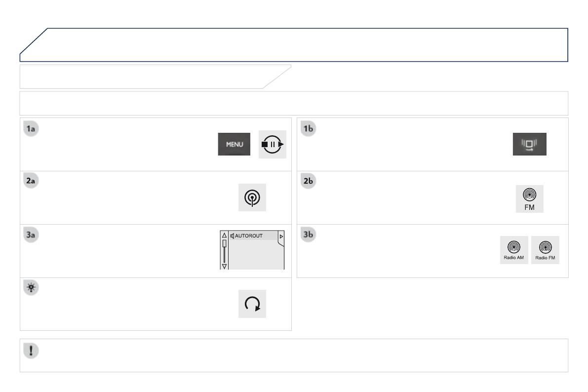Click the station list scroll up arrow

click(224, 236)
